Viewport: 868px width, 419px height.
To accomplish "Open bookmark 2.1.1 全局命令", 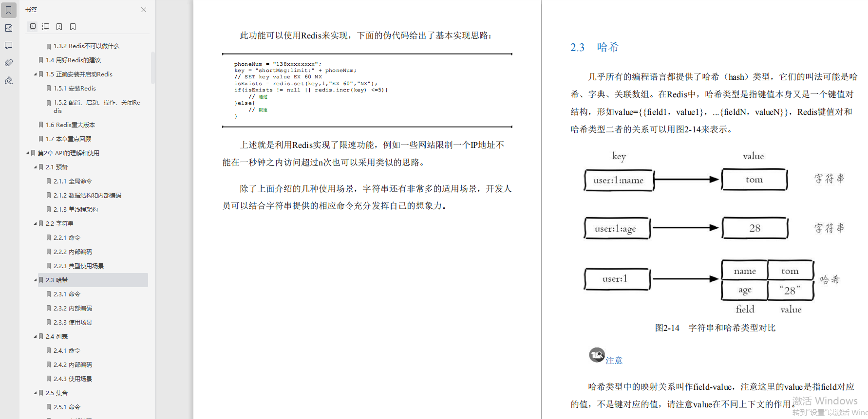I will point(73,182).
